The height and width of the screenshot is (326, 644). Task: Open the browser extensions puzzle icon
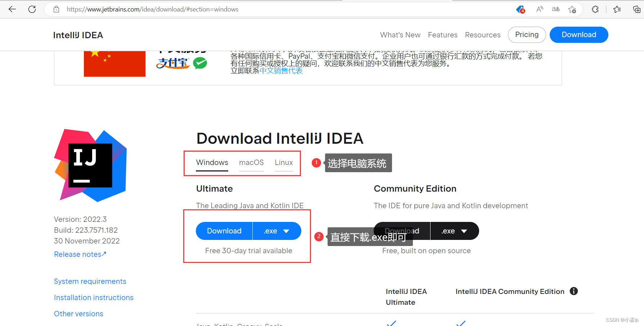(595, 9)
